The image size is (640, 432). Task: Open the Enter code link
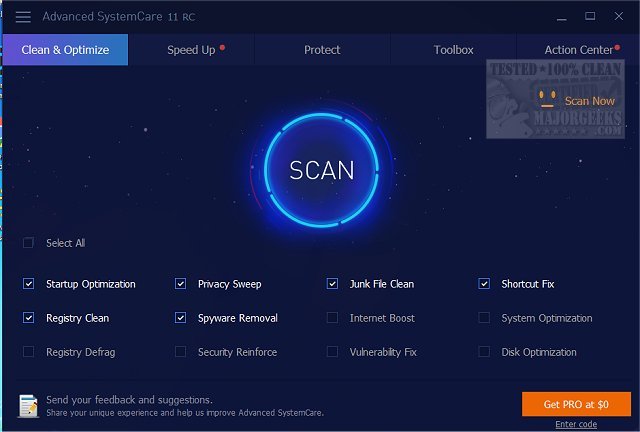tap(576, 424)
